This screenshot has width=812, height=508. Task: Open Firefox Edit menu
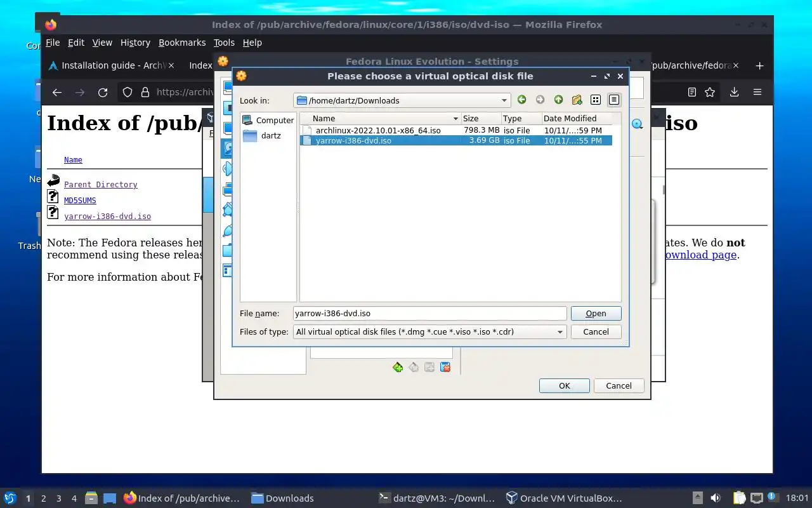(x=76, y=43)
